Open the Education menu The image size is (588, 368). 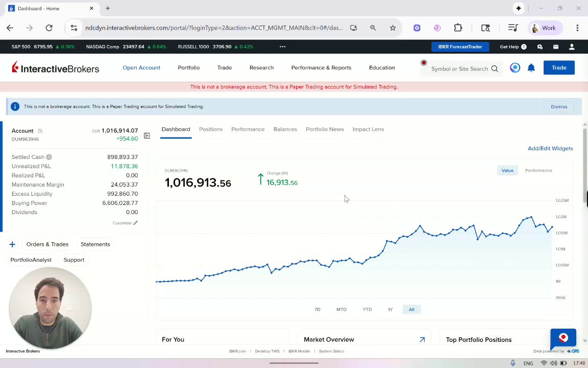[x=382, y=67]
